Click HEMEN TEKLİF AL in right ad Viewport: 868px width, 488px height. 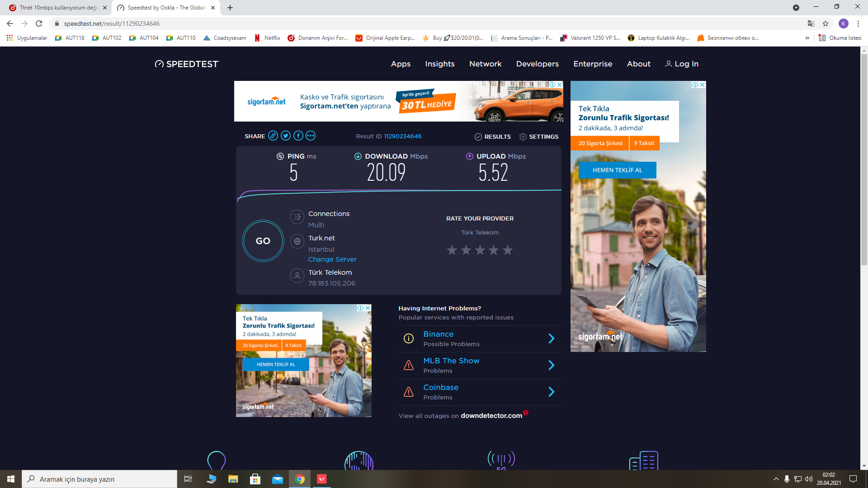point(617,170)
